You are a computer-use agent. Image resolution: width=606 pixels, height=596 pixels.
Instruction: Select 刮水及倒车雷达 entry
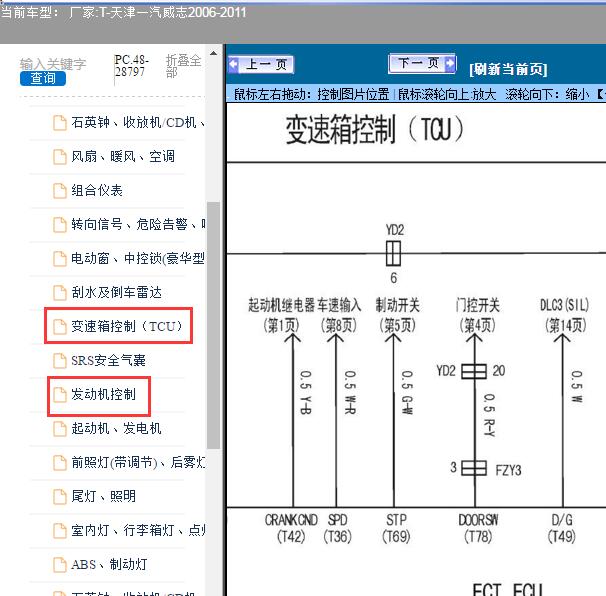coord(116,293)
